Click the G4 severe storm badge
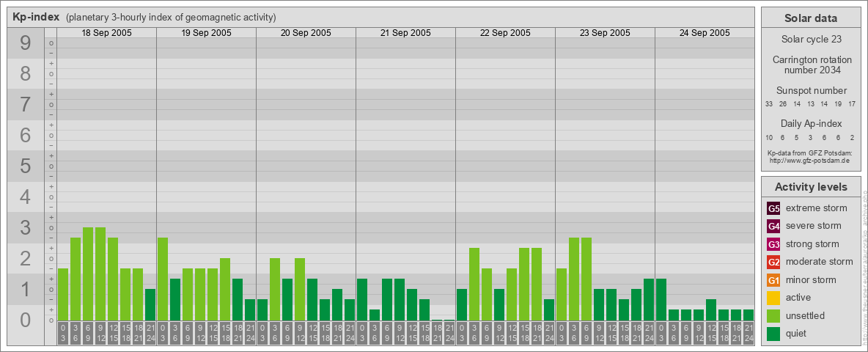Image resolution: width=868 pixels, height=352 pixels. coord(774,226)
